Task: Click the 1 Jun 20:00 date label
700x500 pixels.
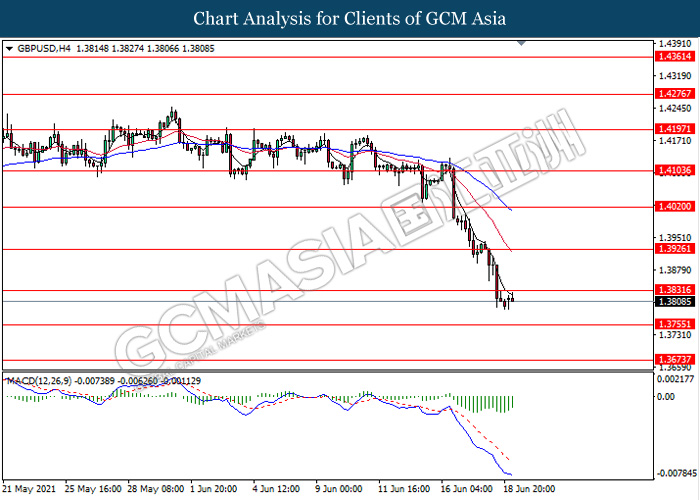Action: coord(214,489)
